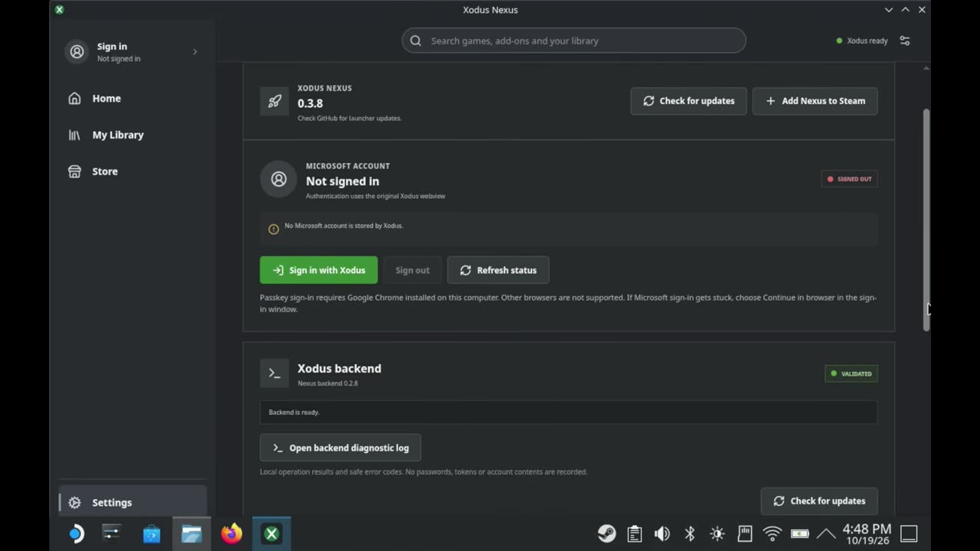Click the search magnifier icon
The width and height of the screenshot is (980, 551).
(416, 41)
